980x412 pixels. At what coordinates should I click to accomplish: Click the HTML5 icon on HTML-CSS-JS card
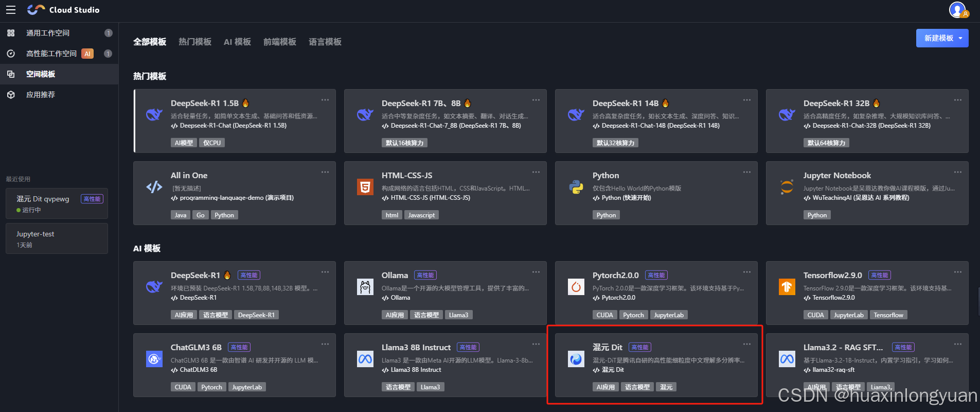pyautogui.click(x=365, y=186)
